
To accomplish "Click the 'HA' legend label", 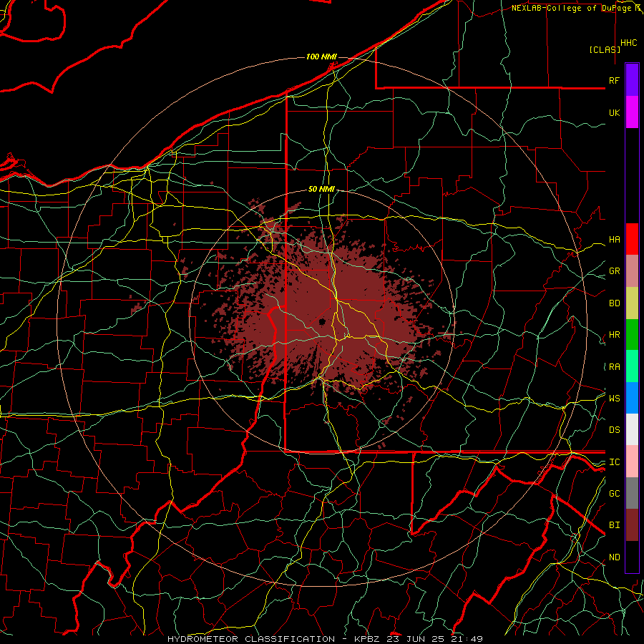I will (x=614, y=239).
